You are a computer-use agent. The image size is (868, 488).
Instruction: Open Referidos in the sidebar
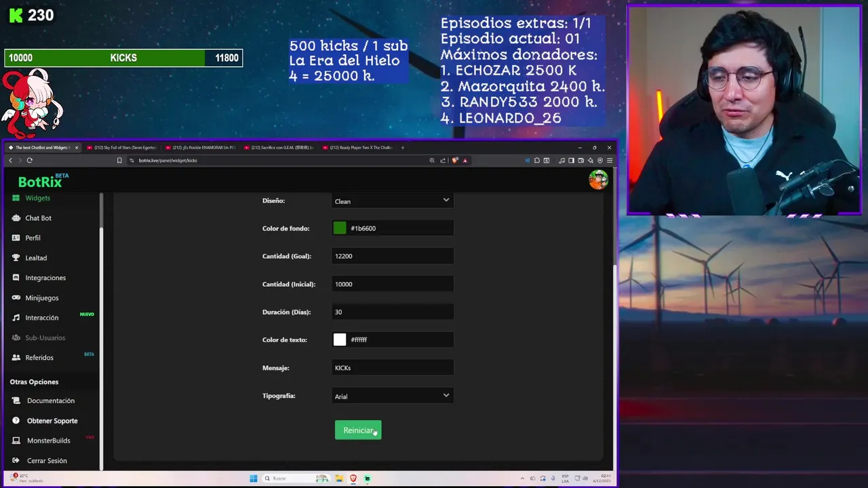pos(39,358)
